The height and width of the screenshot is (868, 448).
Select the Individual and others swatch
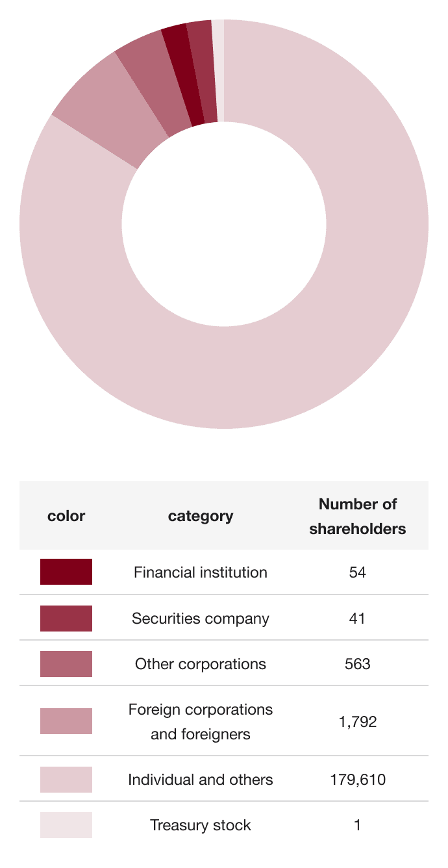tap(66, 780)
